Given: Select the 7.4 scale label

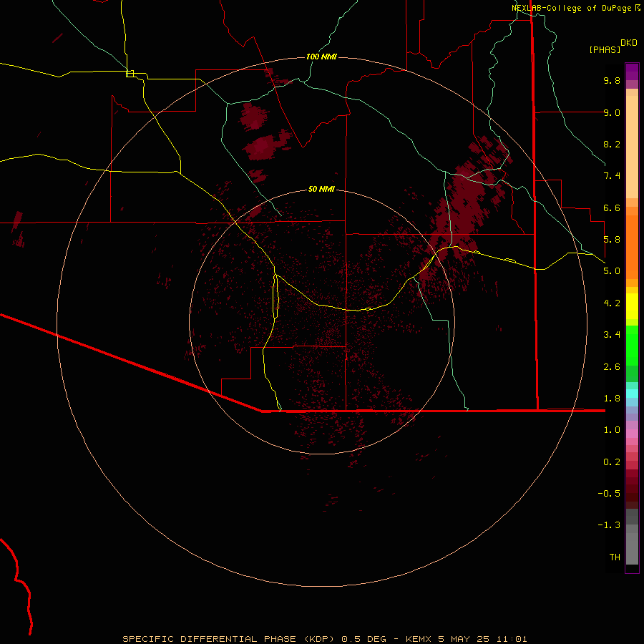Looking at the screenshot, I should (612, 176).
